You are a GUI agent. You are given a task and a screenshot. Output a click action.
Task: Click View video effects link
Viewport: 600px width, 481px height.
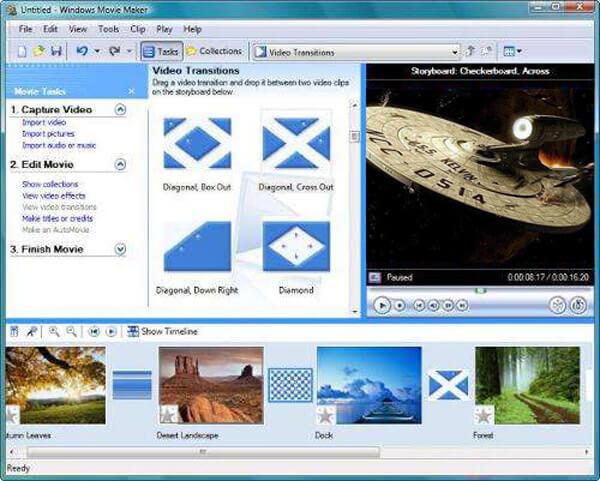(x=54, y=196)
